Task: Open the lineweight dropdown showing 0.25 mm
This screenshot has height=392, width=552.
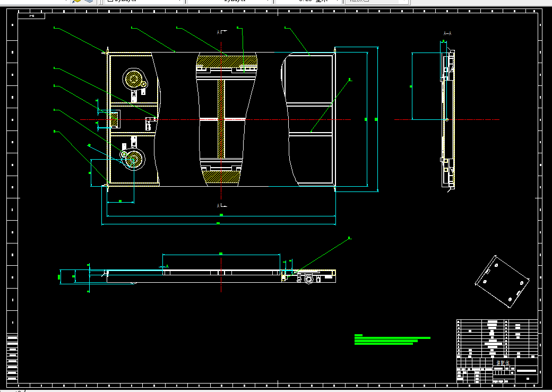Action: (309, 1)
